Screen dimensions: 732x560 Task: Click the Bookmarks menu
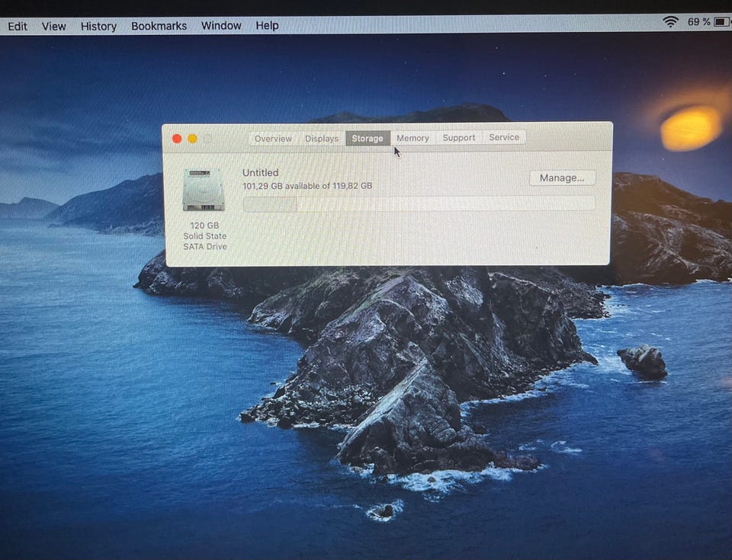159,26
